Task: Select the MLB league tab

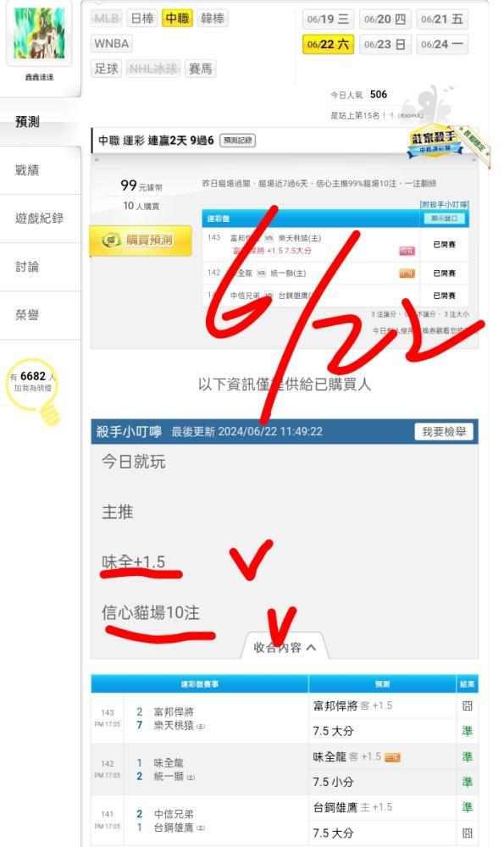Action: pos(107,19)
